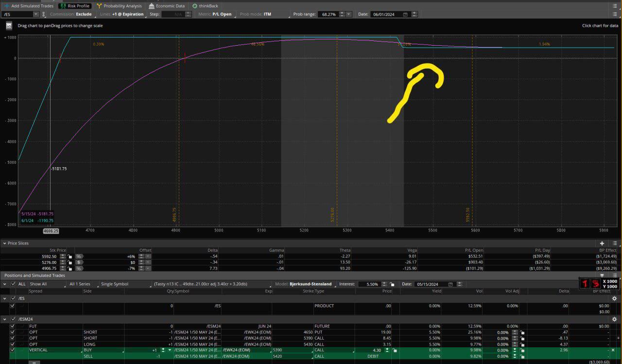Screen dimensions: 622x364
Task: Switch to the Economic Data tab
Action: [167, 6]
